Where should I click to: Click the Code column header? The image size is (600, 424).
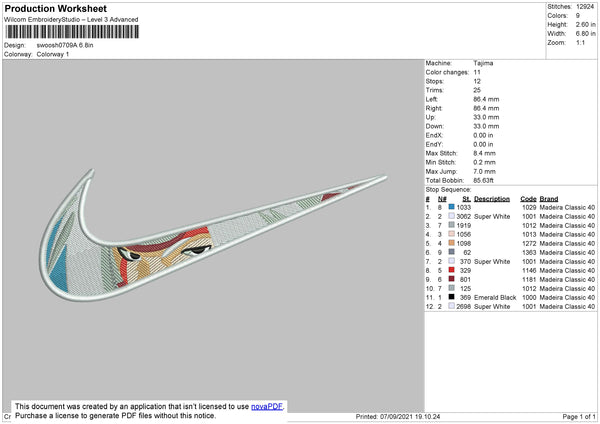coord(528,199)
